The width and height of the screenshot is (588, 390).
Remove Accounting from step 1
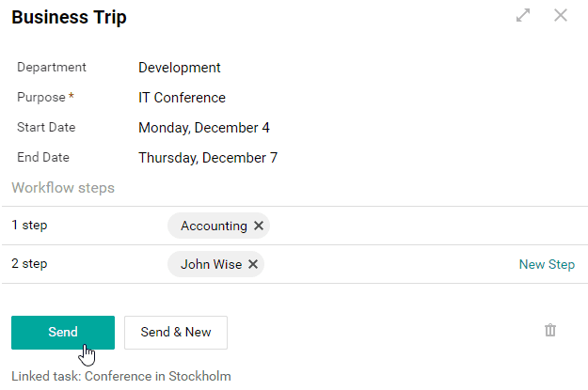pos(259,226)
